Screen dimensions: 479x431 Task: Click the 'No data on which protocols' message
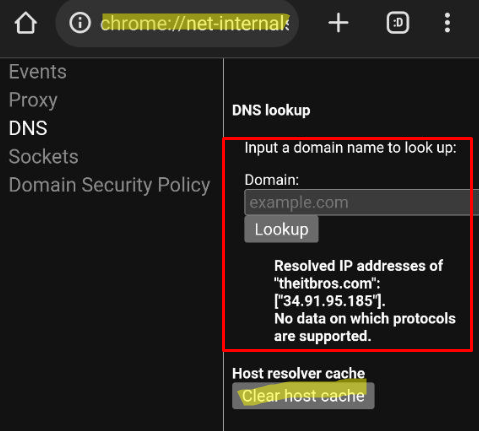[365, 327]
